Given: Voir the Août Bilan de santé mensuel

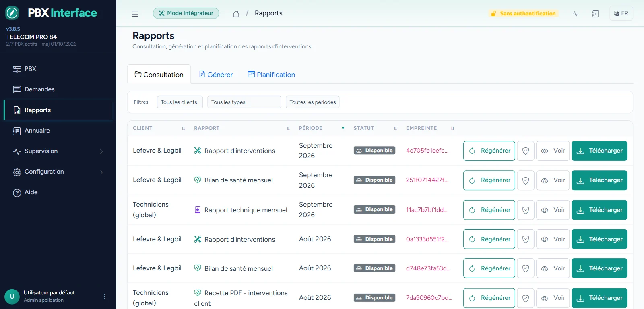Looking at the screenshot, I should (553, 268).
